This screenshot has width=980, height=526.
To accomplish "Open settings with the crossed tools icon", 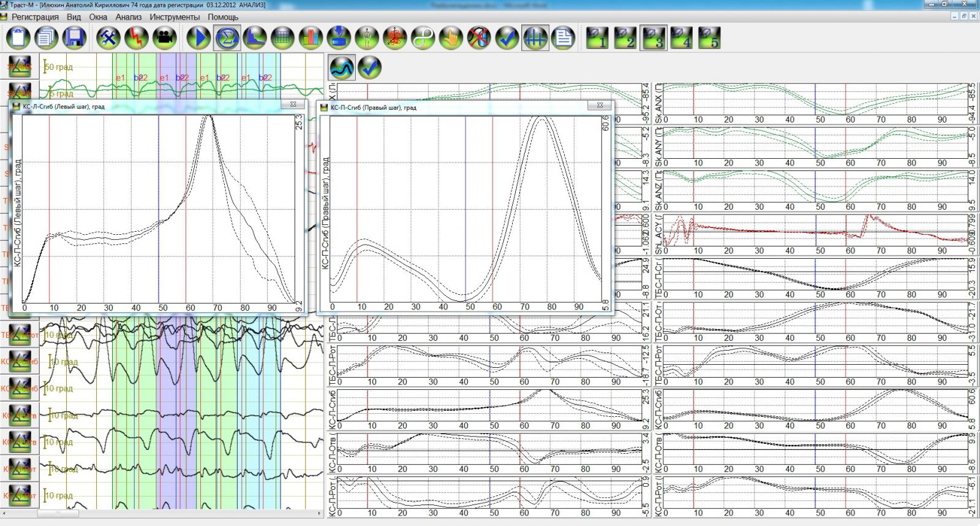I will click(x=108, y=38).
